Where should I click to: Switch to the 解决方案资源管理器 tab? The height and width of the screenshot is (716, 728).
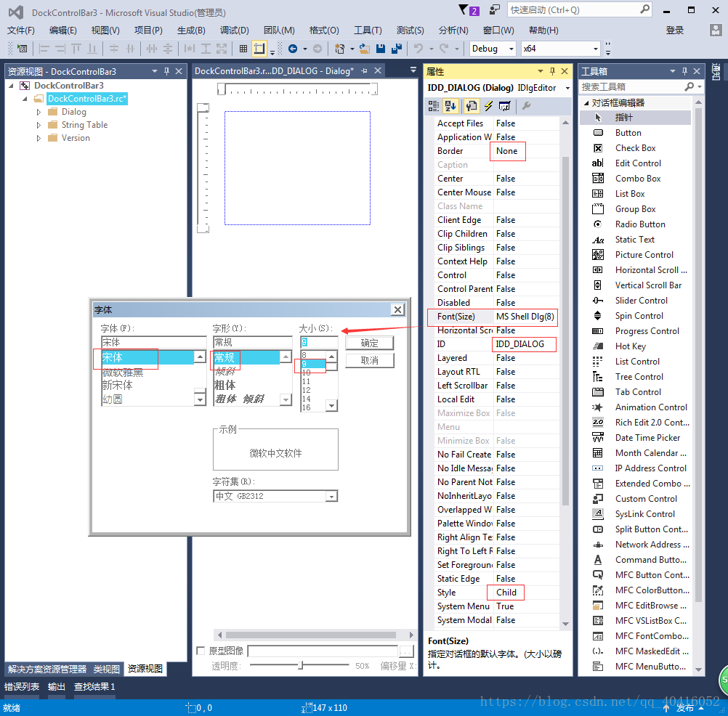pos(47,669)
